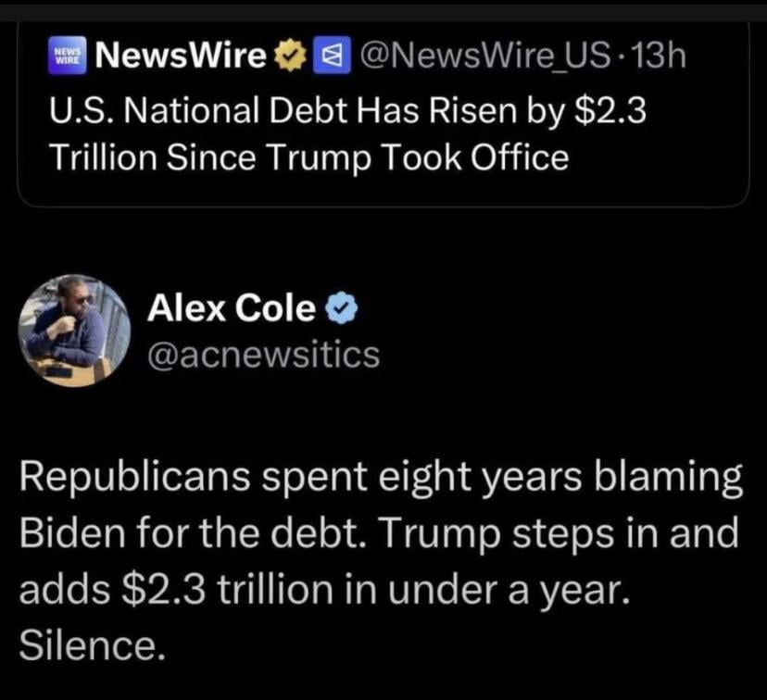Click the 'Republicans spent eight years blaming' line
767x700 pixels.
[x=380, y=481]
